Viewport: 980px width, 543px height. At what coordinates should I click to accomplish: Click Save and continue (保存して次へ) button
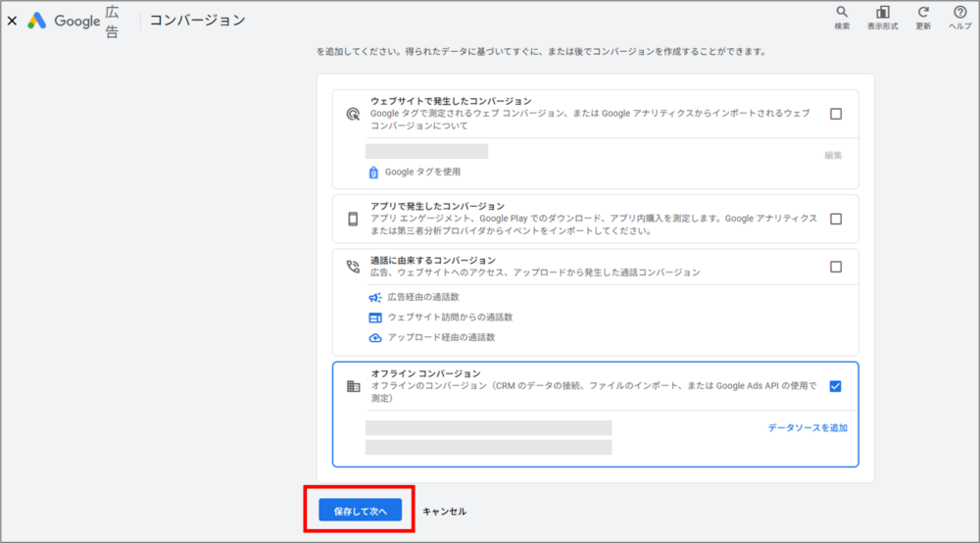click(360, 511)
